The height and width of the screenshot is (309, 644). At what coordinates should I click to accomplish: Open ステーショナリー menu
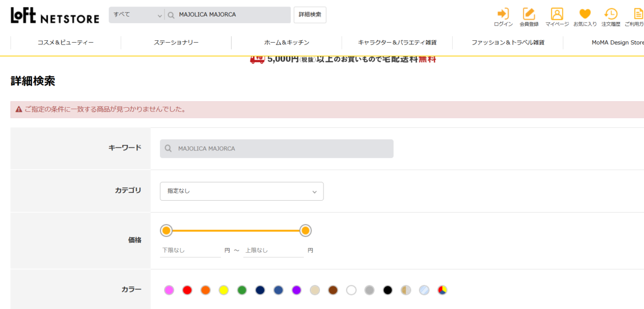(176, 43)
